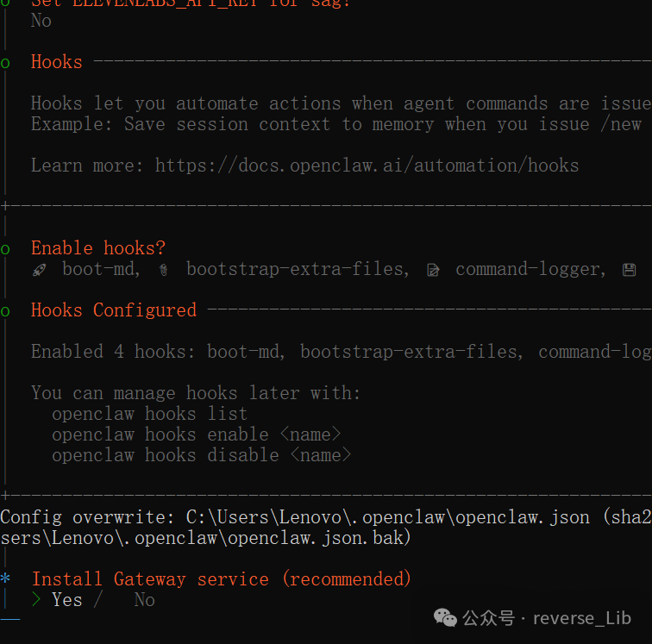Click the blue asterisk beside Install Gateway service
The width and height of the screenshot is (652, 644).
[5, 578]
